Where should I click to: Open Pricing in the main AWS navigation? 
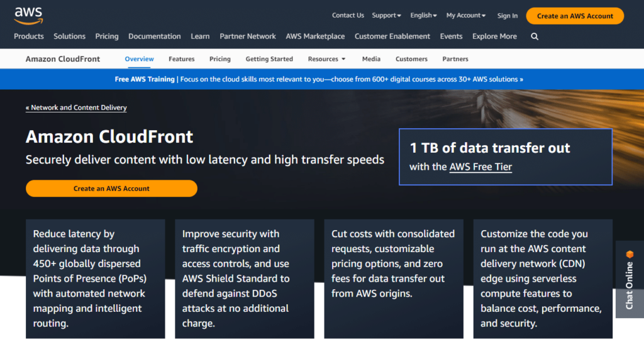107,36
